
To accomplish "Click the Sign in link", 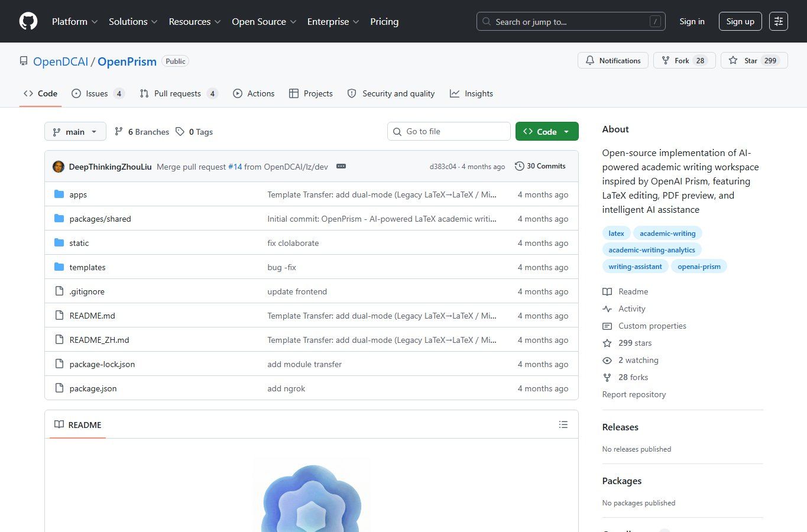I will click(x=692, y=21).
